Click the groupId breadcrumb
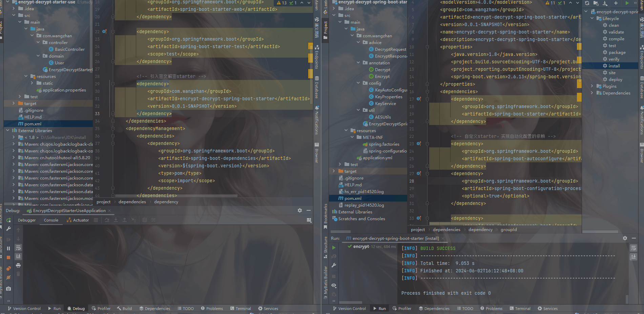Viewport: 644px width, 314px height. 509,230
